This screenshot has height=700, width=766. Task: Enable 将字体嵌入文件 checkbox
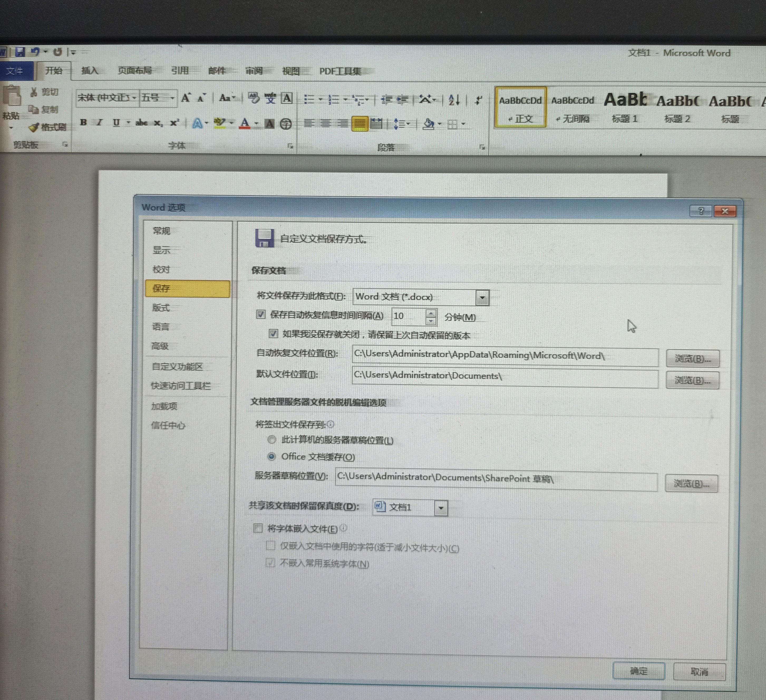pos(258,528)
